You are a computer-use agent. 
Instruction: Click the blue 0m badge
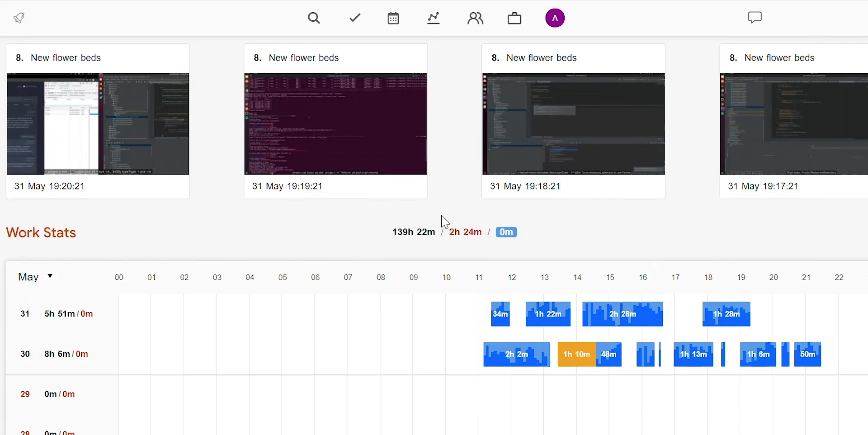pyautogui.click(x=506, y=232)
